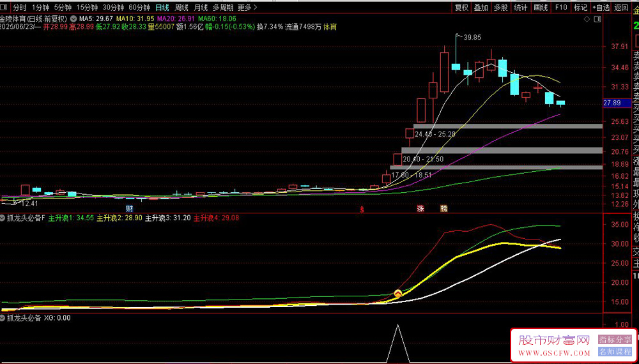639x364 pixels.
Task: Select the 15分钟 period tab
Action: pos(87,7)
